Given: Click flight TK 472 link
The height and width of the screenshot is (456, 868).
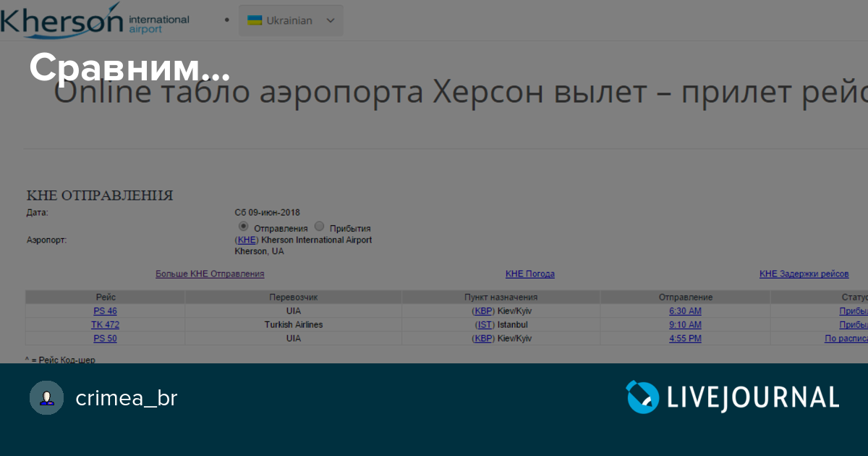Looking at the screenshot, I should coord(105,325).
